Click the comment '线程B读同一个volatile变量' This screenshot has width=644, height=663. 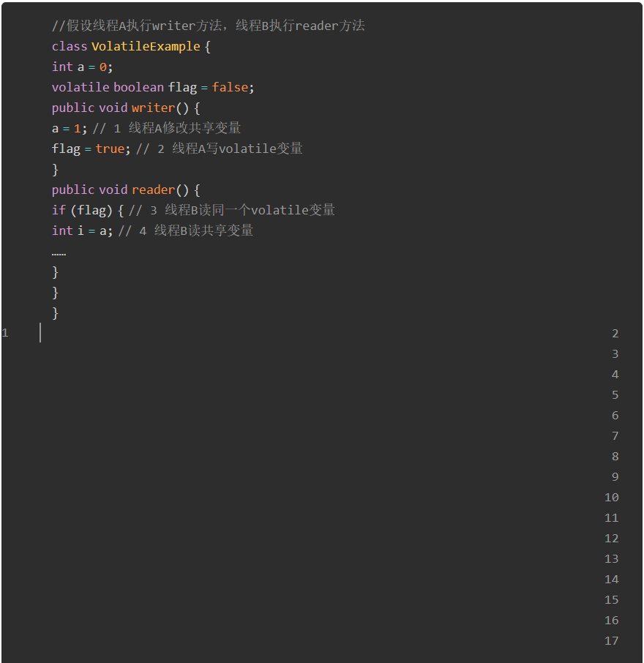[250, 210]
